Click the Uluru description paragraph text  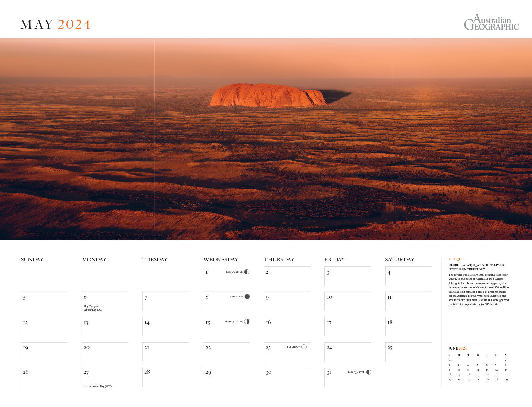(478, 289)
